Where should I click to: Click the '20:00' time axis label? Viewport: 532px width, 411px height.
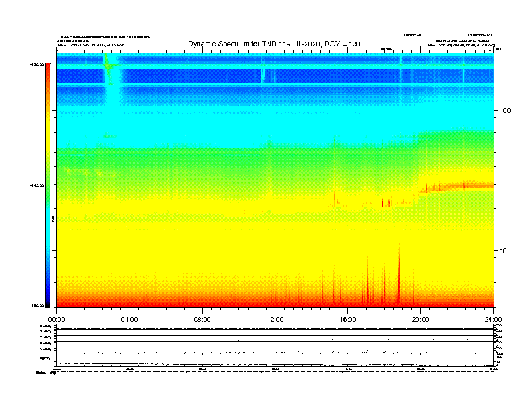tap(420, 320)
